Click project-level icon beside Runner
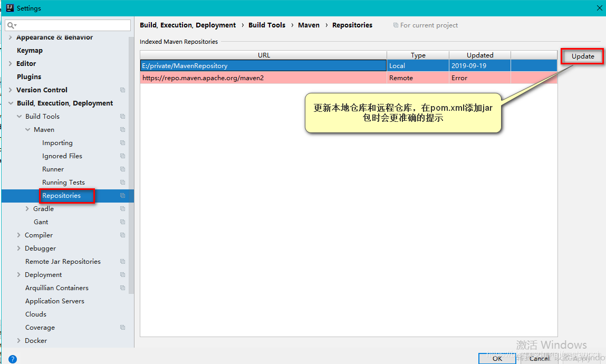 pos(122,169)
